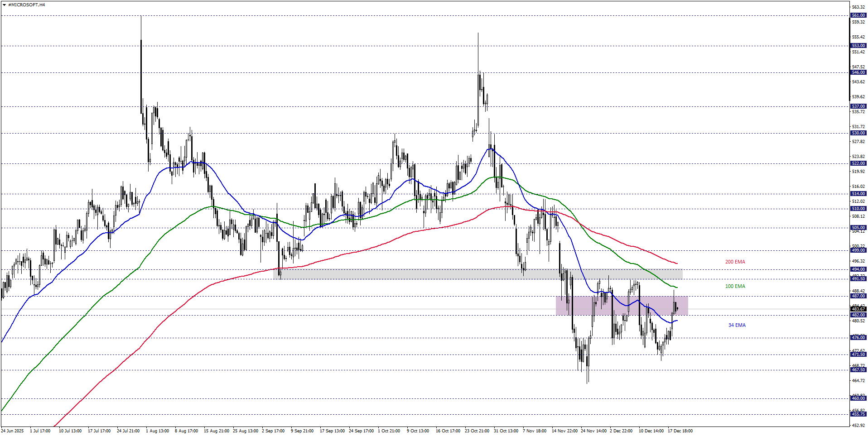
Task: Click the 23 Oct 21:00 time axis label
Action: click(x=477, y=431)
